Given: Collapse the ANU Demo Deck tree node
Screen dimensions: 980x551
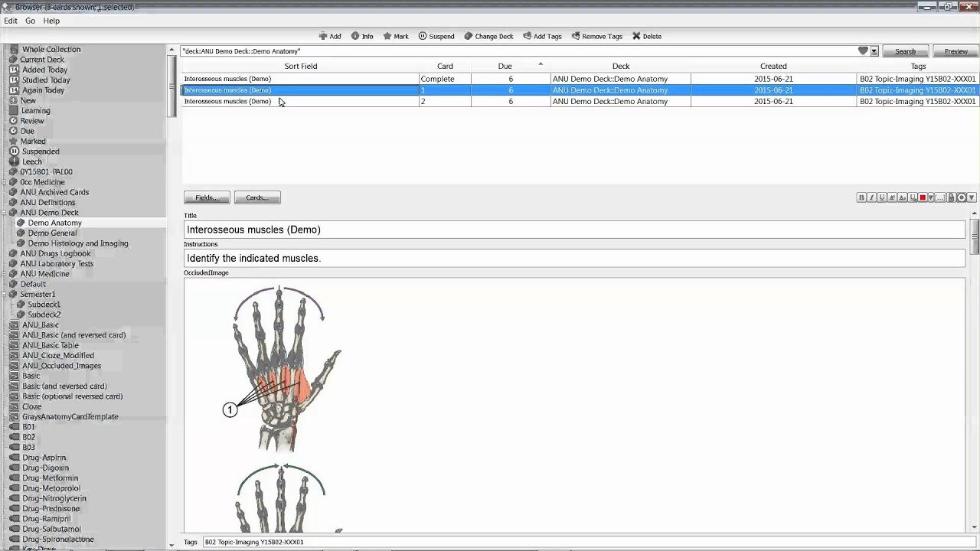Looking at the screenshot, I should (x=5, y=213).
